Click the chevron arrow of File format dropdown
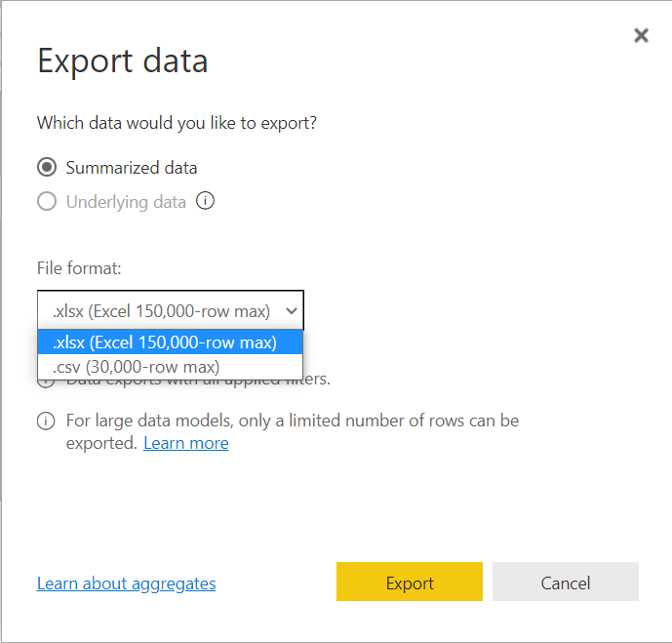This screenshot has height=643, width=672. [292, 311]
